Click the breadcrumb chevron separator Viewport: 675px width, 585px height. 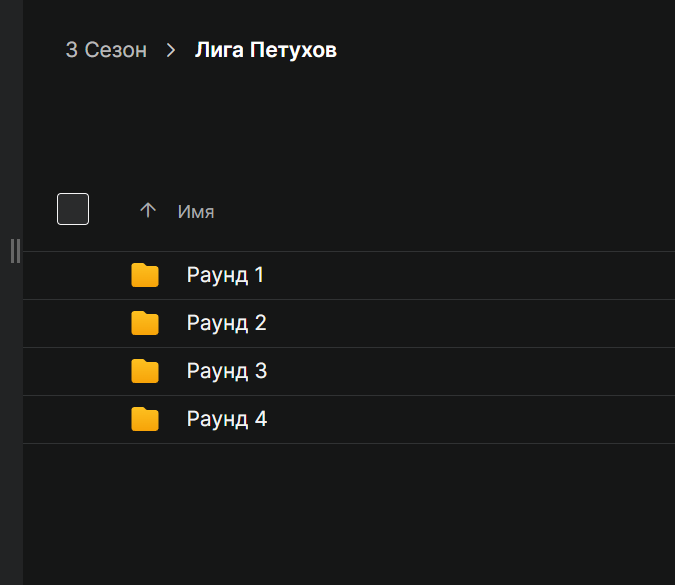[171, 50]
